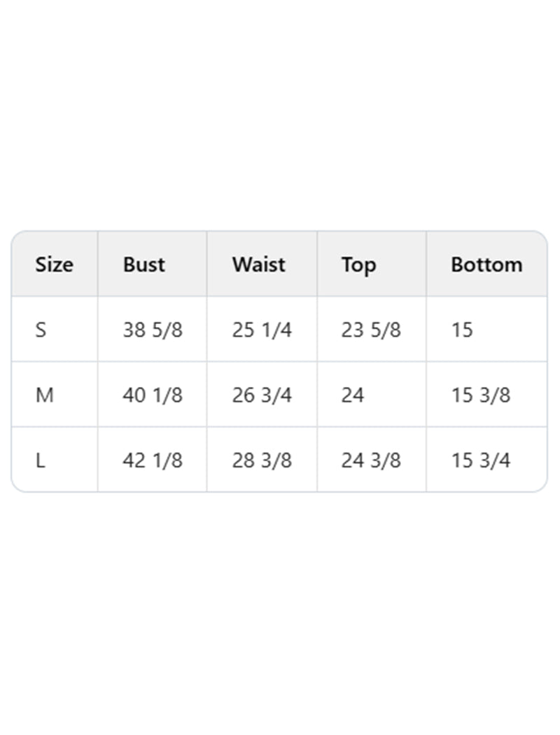Image resolution: width=560 pixels, height=735 pixels.
Task: Click waist value 28 3/8
Action: point(262,461)
